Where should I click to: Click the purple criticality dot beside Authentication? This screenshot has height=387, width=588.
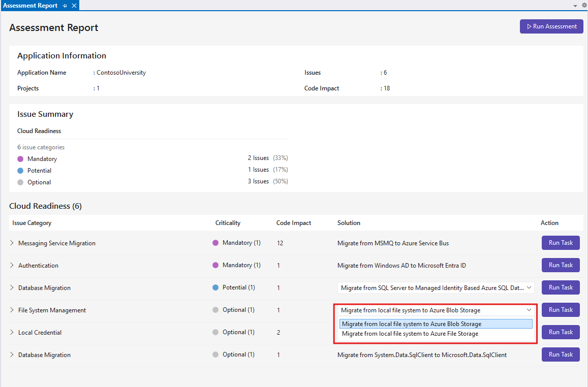[x=215, y=265]
